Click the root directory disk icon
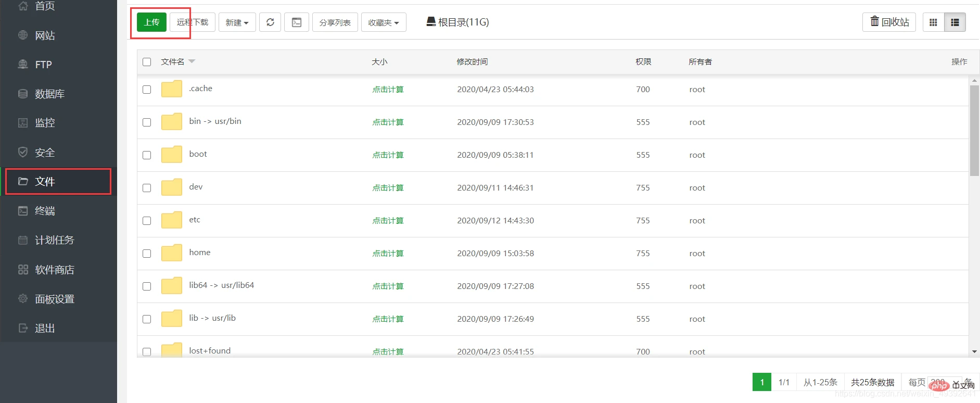This screenshot has width=980, height=403. click(431, 21)
